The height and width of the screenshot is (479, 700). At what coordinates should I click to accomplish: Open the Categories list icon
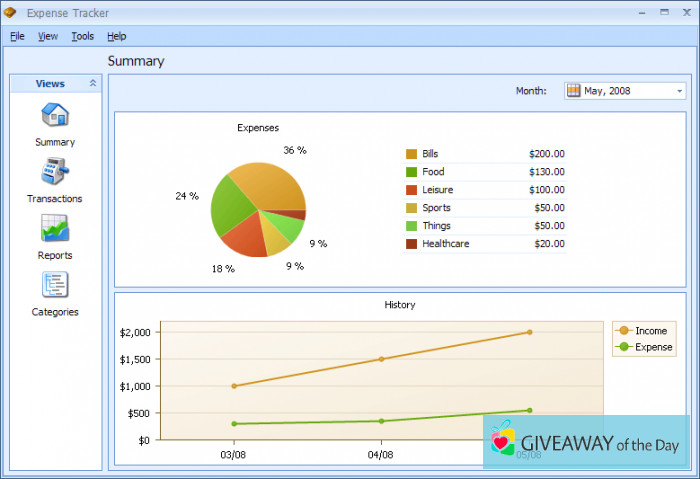(x=55, y=285)
